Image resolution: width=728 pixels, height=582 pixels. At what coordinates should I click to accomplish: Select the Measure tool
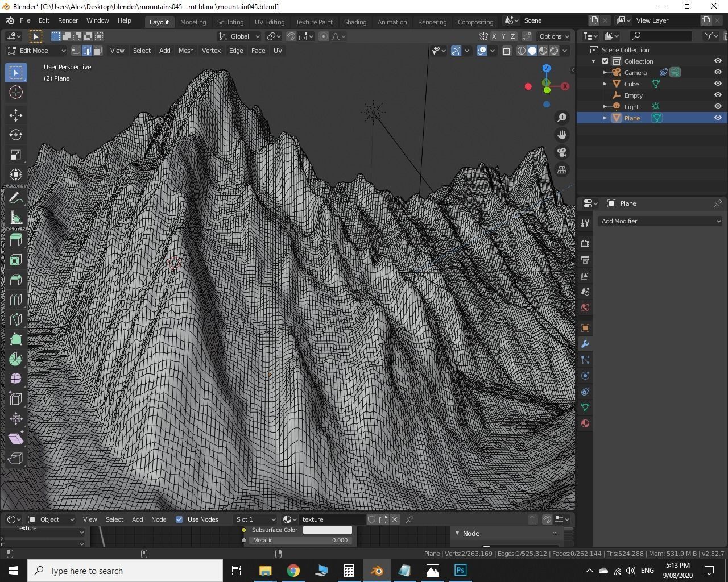[15, 218]
